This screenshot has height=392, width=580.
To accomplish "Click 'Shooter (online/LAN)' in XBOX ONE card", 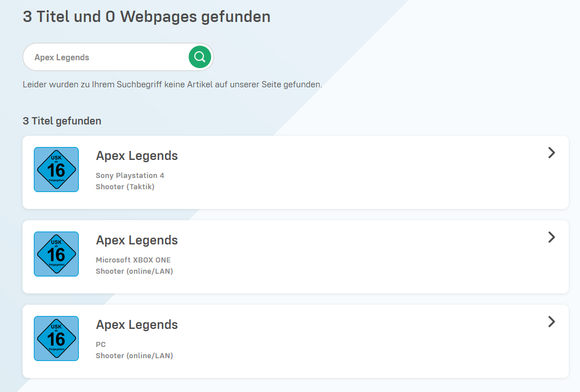I will (134, 271).
